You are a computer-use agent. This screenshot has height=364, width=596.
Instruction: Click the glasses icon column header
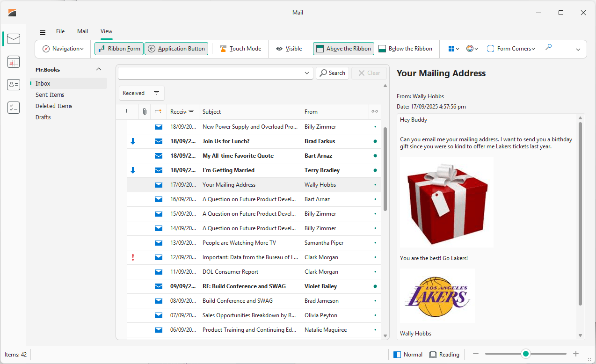(x=375, y=111)
